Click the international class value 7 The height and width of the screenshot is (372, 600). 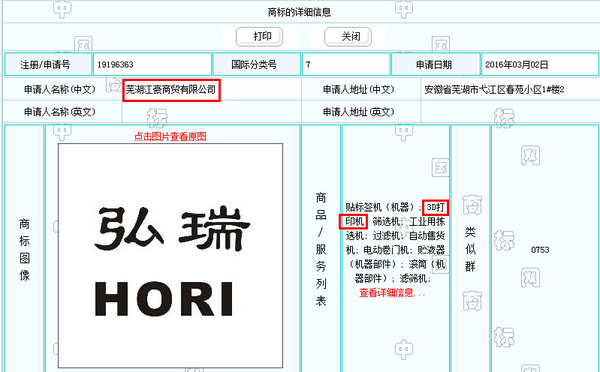click(x=346, y=64)
